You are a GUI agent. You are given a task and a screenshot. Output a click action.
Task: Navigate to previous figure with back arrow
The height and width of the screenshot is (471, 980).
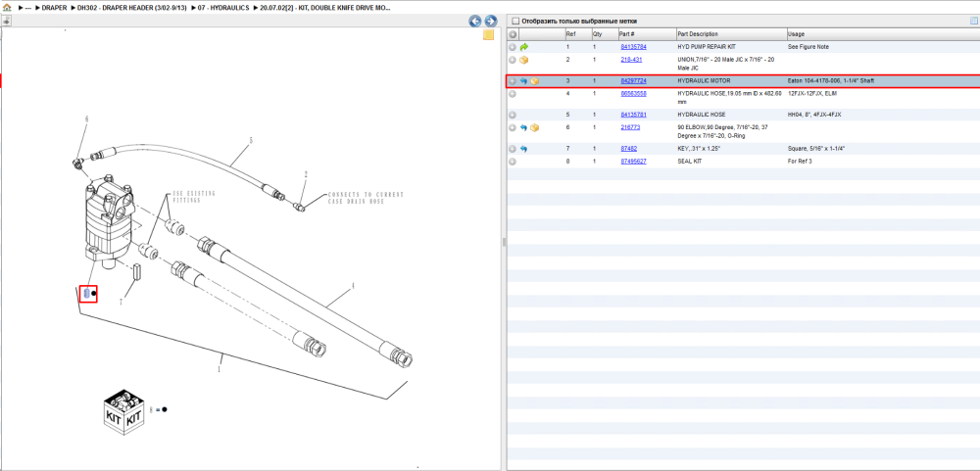[475, 21]
